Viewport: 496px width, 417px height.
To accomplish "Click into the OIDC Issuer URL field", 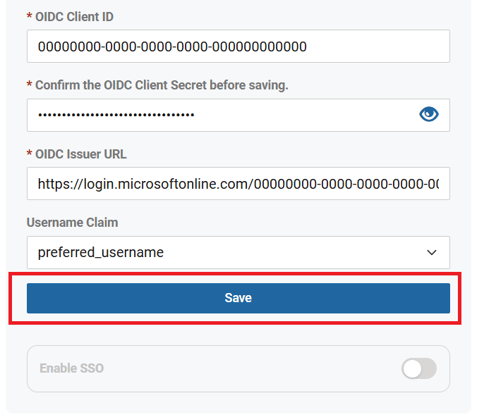I will (238, 184).
